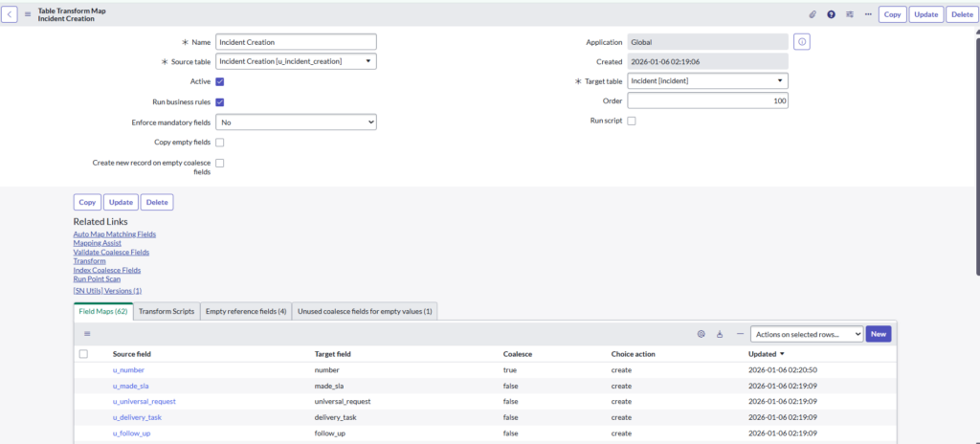The width and height of the screenshot is (980, 444).
Task: Open the Source table dropdown
Action: tap(296, 62)
